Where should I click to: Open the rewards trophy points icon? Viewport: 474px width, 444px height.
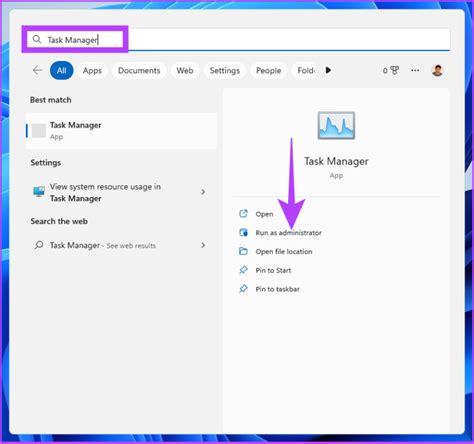tap(391, 70)
